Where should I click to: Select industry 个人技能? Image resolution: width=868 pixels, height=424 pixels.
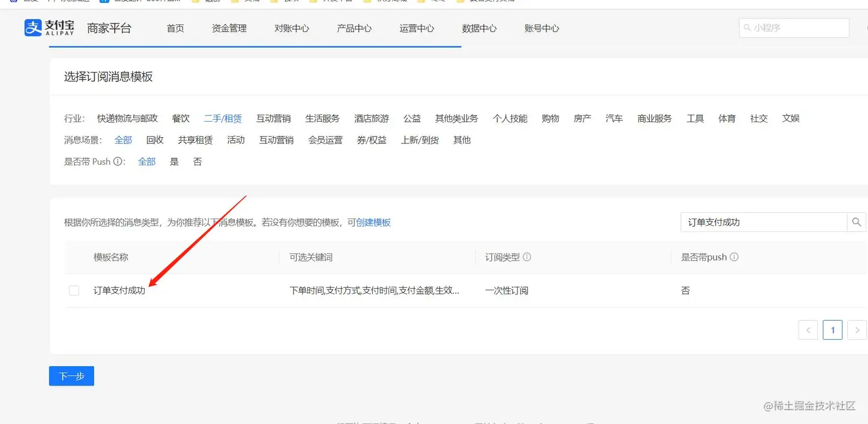(510, 118)
